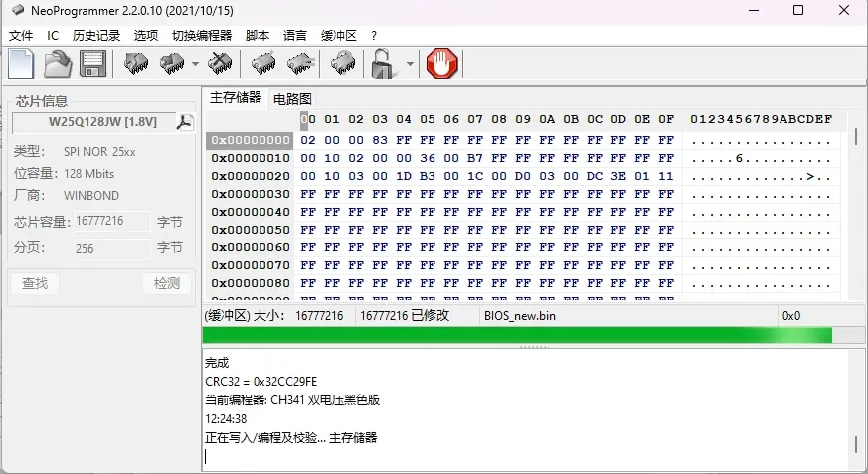868x474 pixels.
Task: Open padlock protection dropdown arrow
Action: click(x=410, y=63)
